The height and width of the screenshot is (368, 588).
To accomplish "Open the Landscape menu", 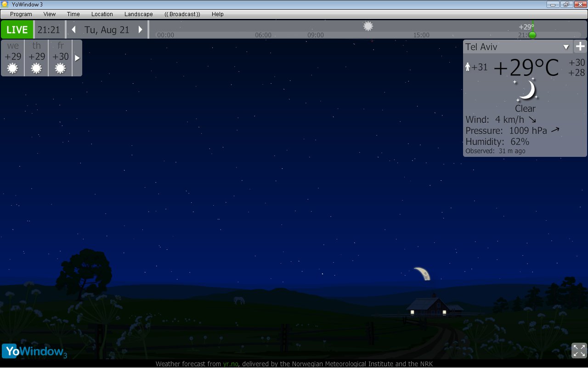I will (138, 14).
